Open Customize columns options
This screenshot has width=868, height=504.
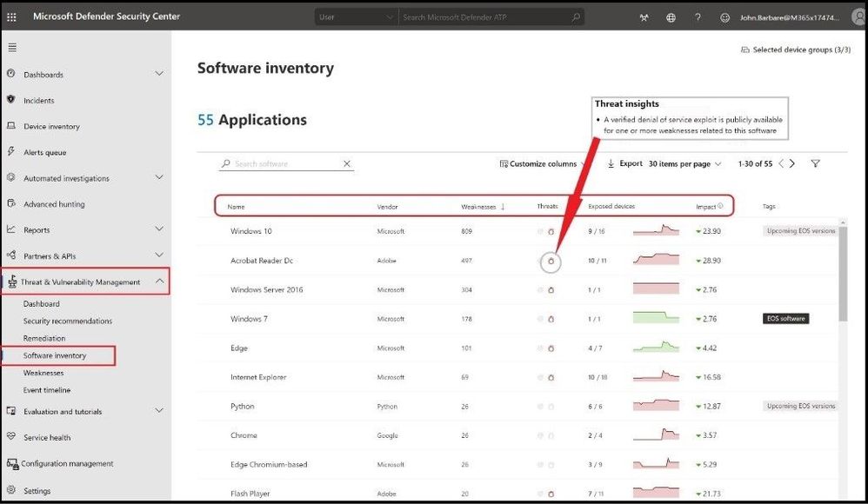[542, 163]
